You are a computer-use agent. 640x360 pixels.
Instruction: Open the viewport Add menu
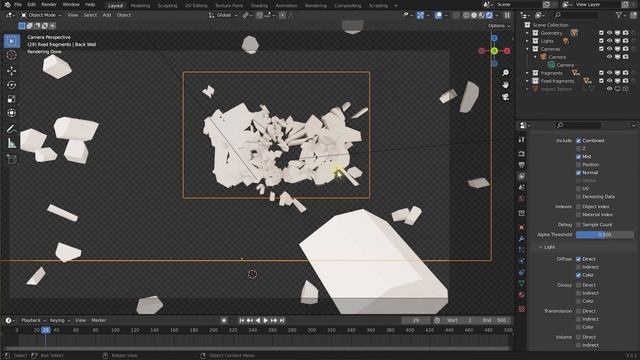(107, 15)
